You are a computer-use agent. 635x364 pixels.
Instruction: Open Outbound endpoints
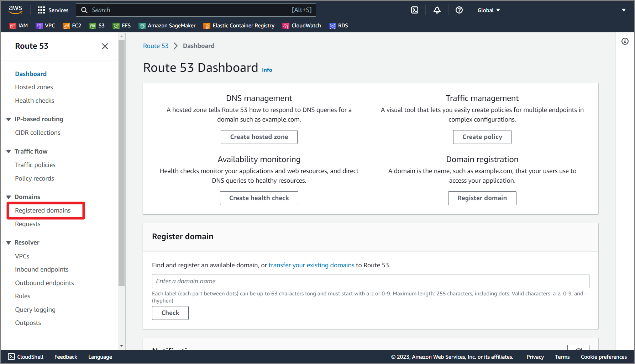pyautogui.click(x=44, y=283)
